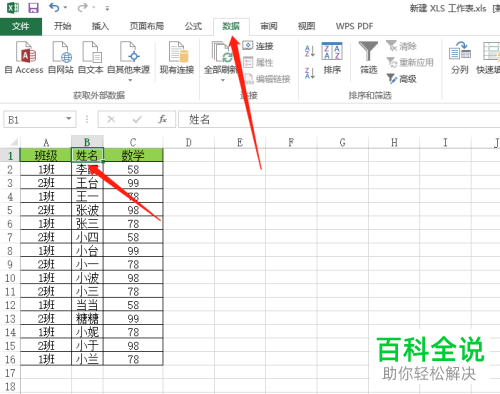The height and width of the screenshot is (394, 500).
Task: Click the Redo arrow icon
Action: [82, 7]
